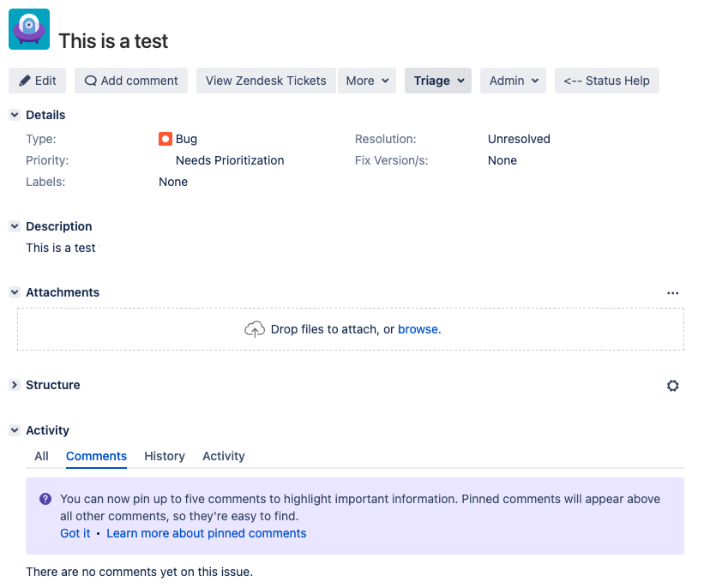Viewport: 704px width, 588px height.
Task: Click the orange Bug issue type icon
Action: pyautogui.click(x=165, y=138)
